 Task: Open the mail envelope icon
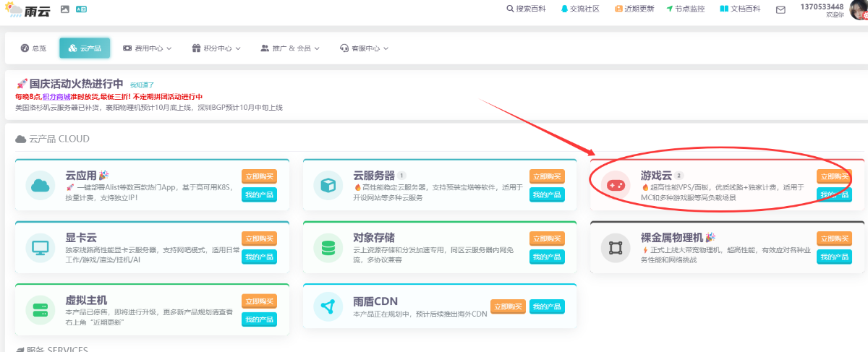point(780,10)
